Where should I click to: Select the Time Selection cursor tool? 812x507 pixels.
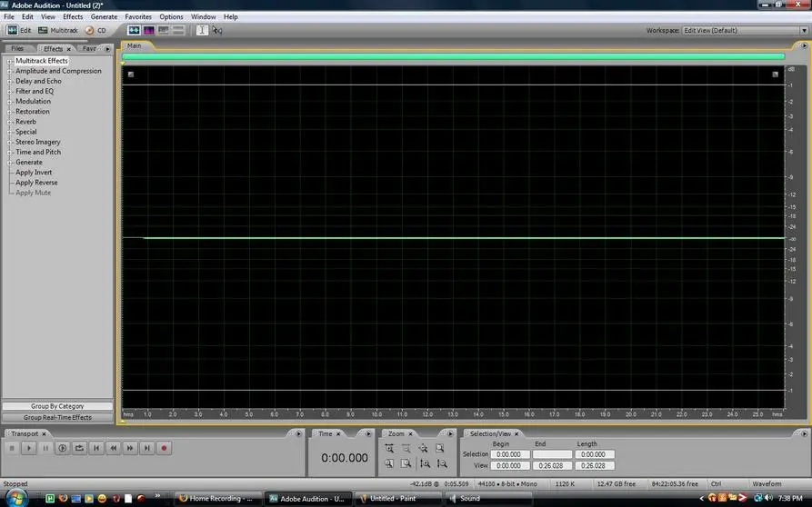coord(202,31)
